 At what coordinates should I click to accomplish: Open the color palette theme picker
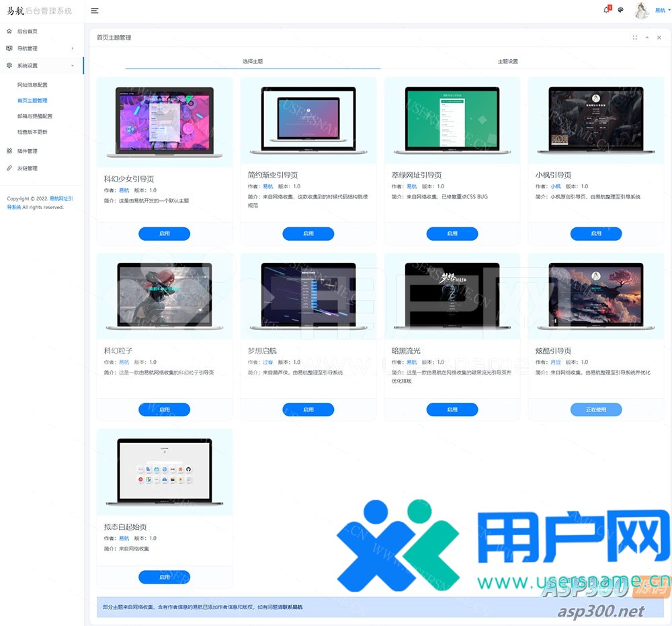click(621, 10)
